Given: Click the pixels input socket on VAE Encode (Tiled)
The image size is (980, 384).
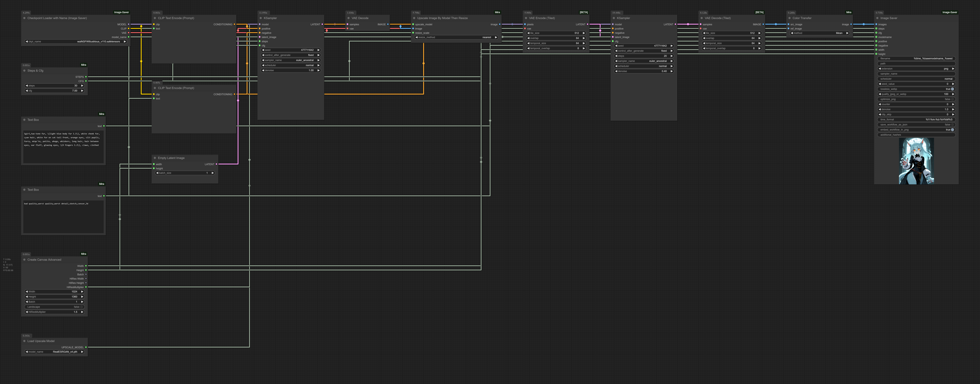Looking at the screenshot, I should coord(525,24).
